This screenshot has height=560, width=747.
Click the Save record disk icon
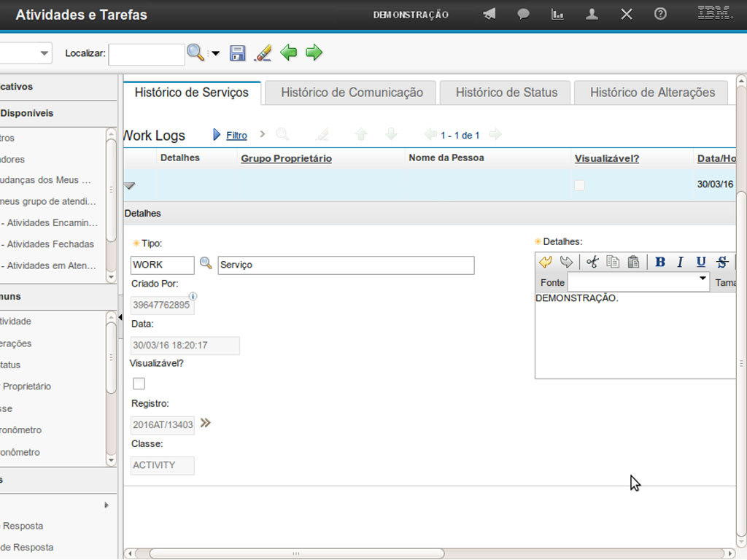point(237,53)
